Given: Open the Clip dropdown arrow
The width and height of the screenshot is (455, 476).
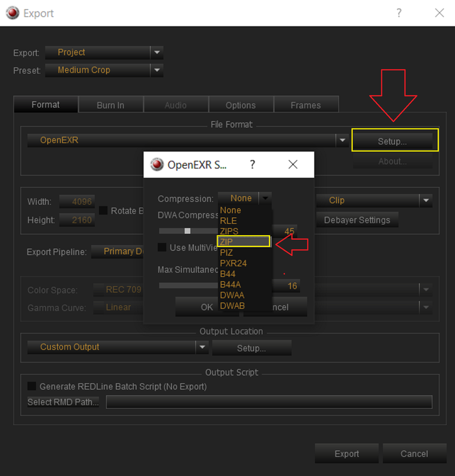Looking at the screenshot, I should (426, 201).
